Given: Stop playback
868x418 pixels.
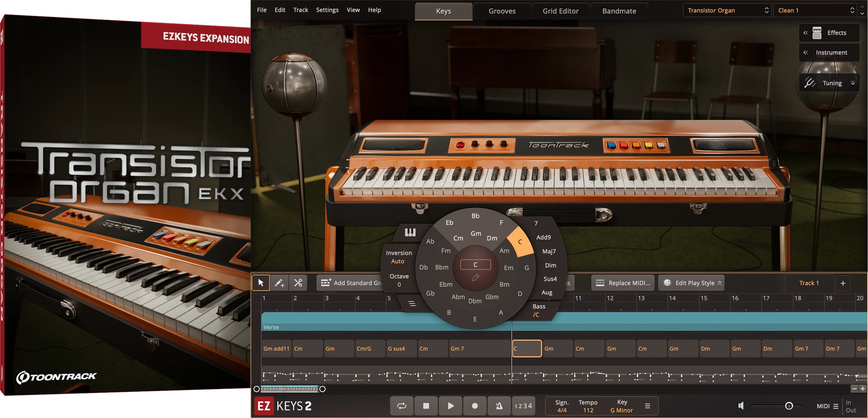Looking at the screenshot, I should (x=426, y=406).
